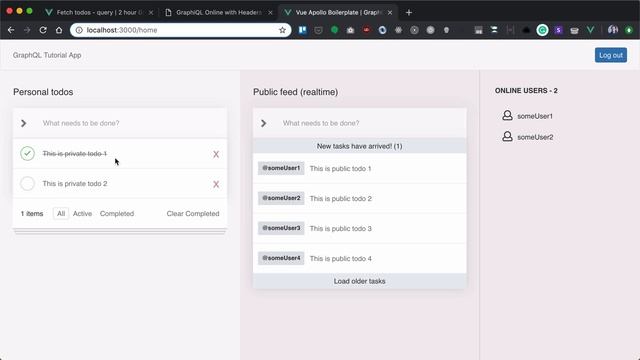This screenshot has width=640, height=360.
Task: Click the browser back arrow
Action: [11, 30]
